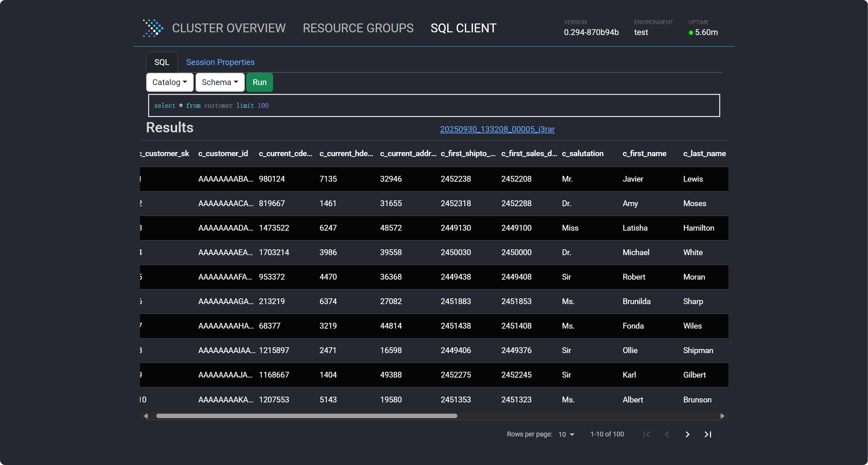Click the first page arrow icon

click(x=647, y=434)
